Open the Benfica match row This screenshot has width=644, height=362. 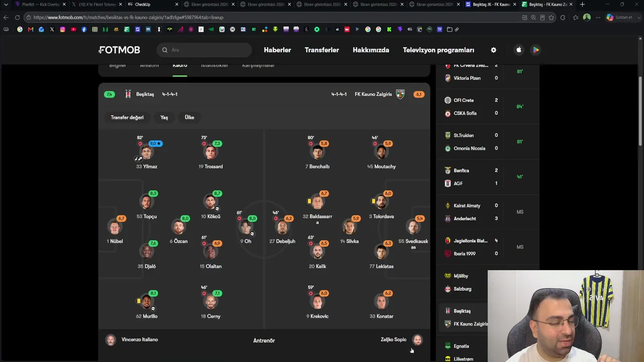(x=488, y=177)
